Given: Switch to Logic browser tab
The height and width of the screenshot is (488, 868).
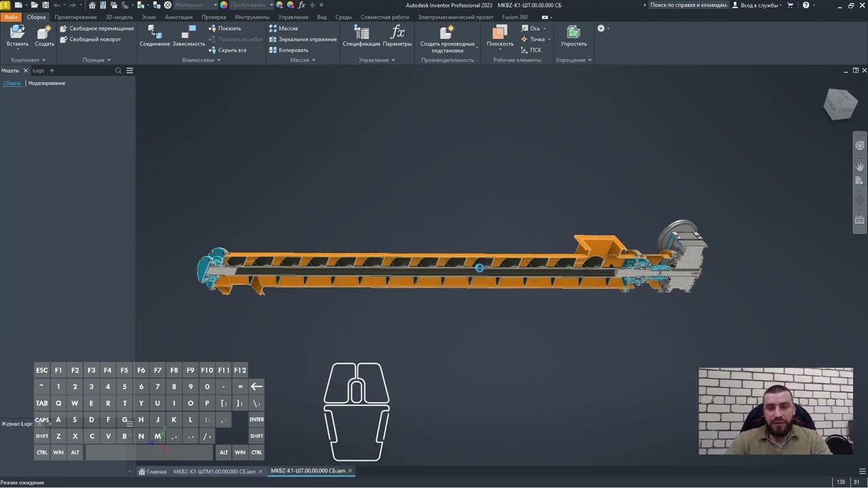Looking at the screenshot, I should pos(39,70).
